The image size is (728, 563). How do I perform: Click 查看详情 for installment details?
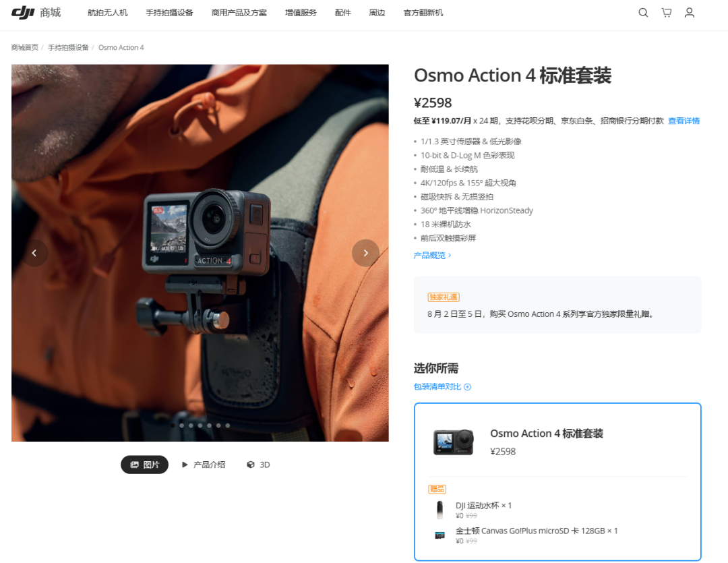(684, 121)
